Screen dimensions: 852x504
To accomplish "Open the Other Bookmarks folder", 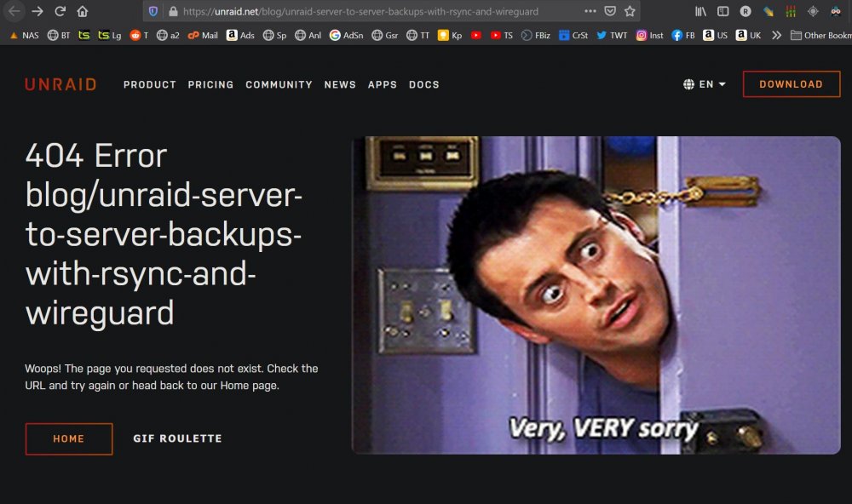I will pos(821,35).
